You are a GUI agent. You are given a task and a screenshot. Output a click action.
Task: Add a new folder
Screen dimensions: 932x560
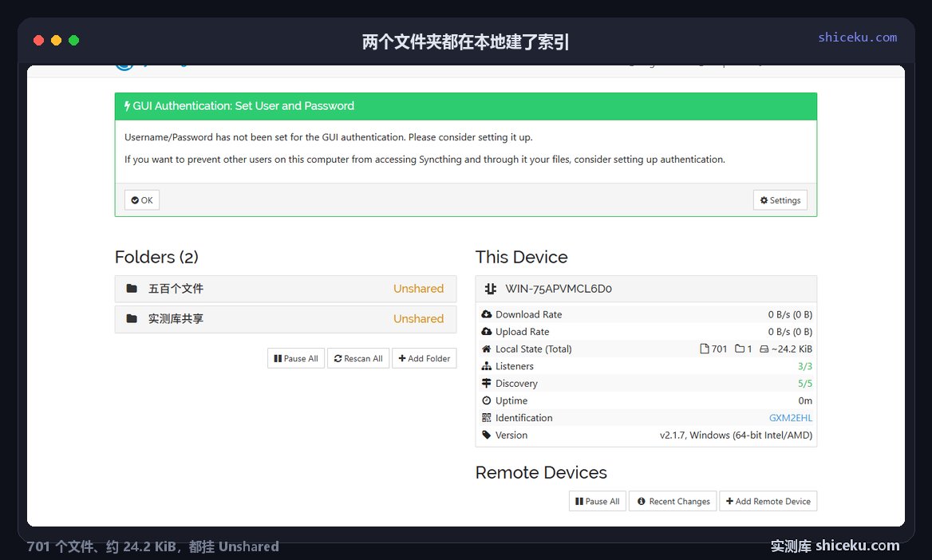tap(425, 358)
